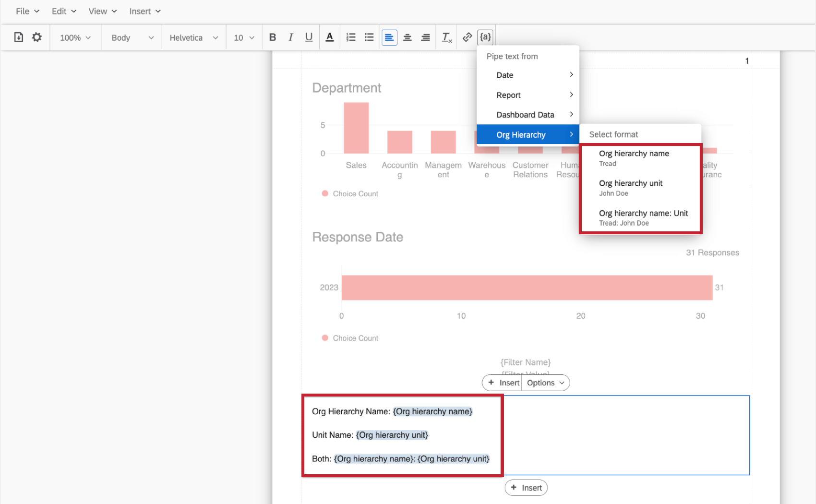Open the text color picker icon
Screen dimensions: 816x504
tap(330, 37)
